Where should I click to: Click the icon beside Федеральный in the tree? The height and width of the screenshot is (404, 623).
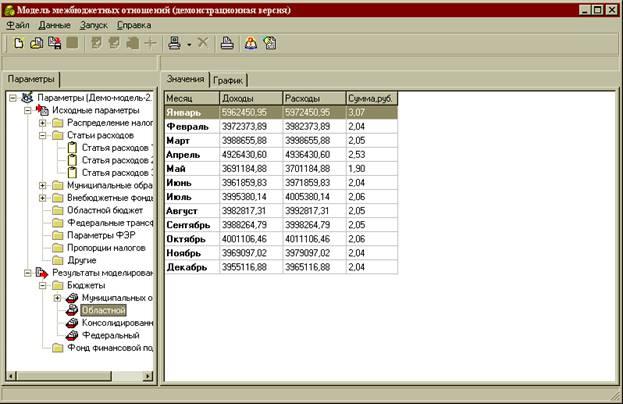[72, 336]
